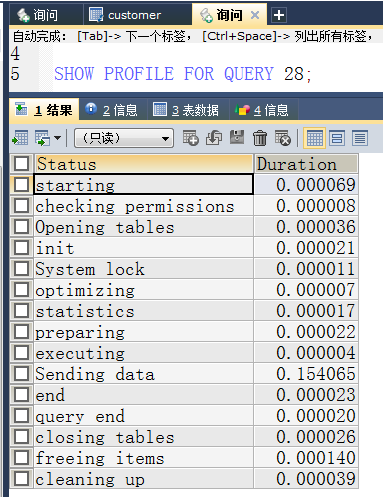Check the optimizing row checkbox
Image resolution: width=383 pixels, height=497 pixels.
pyautogui.click(x=21, y=290)
